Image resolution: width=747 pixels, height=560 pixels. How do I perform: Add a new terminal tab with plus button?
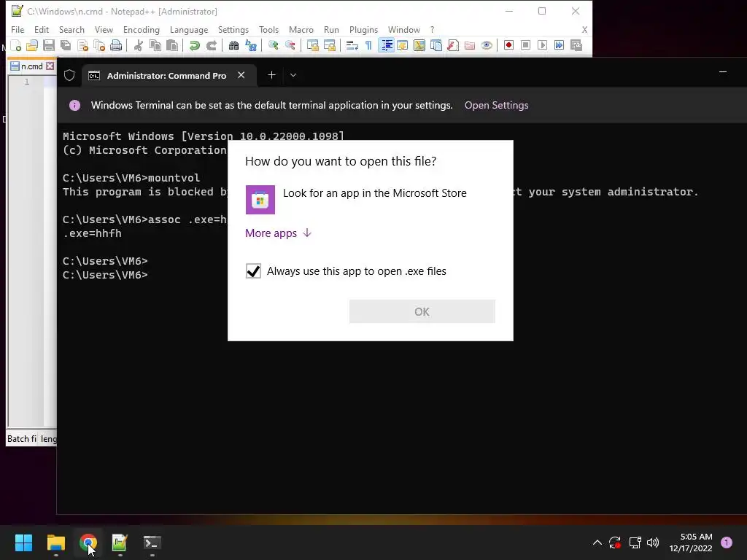point(271,75)
